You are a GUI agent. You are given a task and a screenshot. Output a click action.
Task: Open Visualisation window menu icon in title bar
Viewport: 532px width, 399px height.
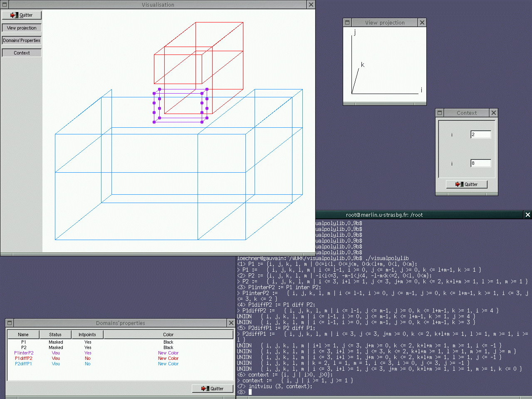pos(5,5)
